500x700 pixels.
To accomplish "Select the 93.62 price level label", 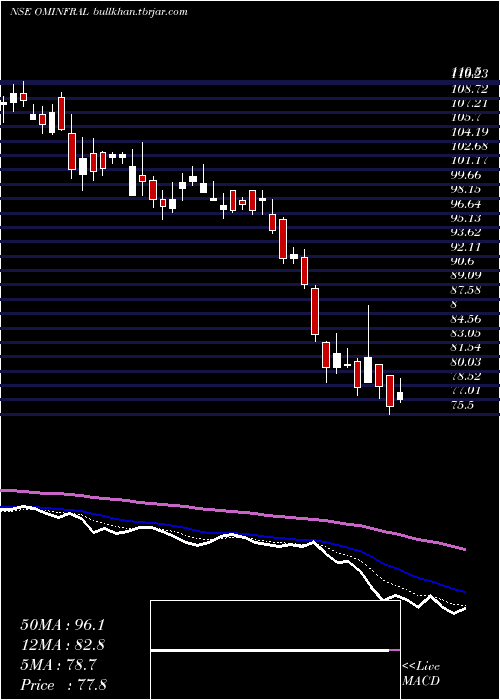I will [x=468, y=232].
